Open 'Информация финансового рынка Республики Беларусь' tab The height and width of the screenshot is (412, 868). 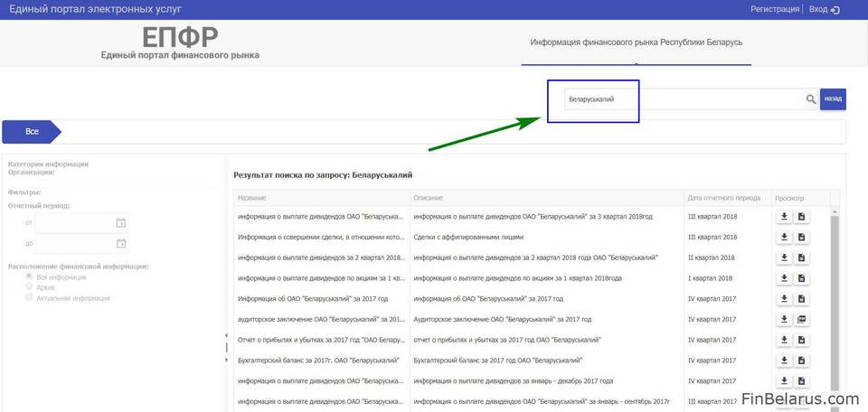point(636,42)
